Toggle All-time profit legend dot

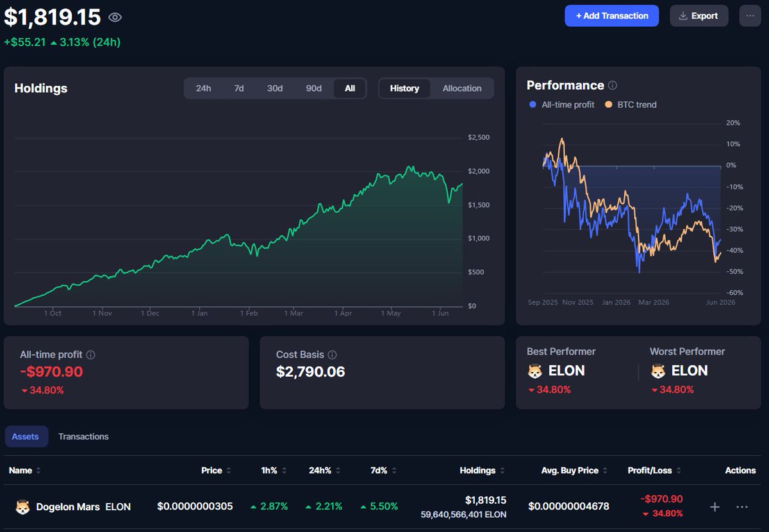click(533, 104)
